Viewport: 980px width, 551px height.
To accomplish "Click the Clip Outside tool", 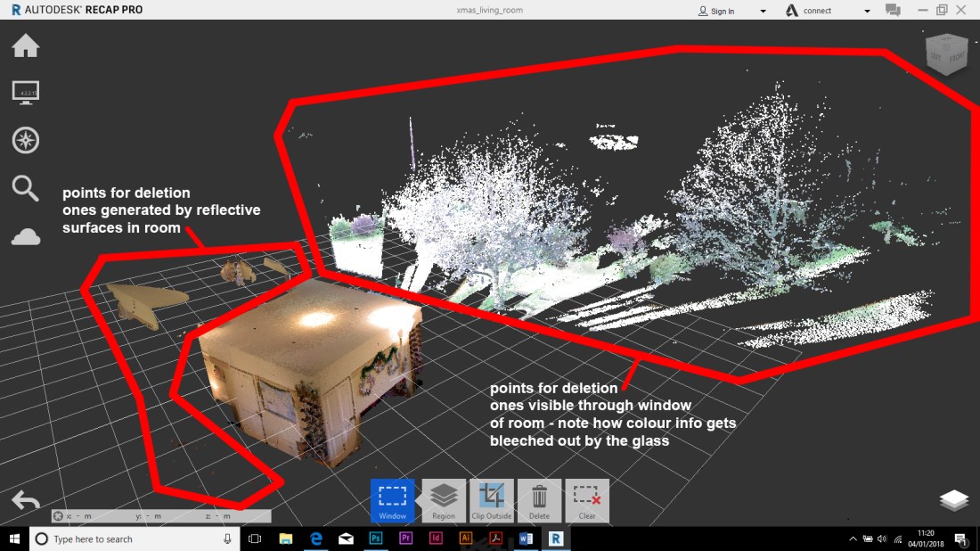I will [x=491, y=500].
